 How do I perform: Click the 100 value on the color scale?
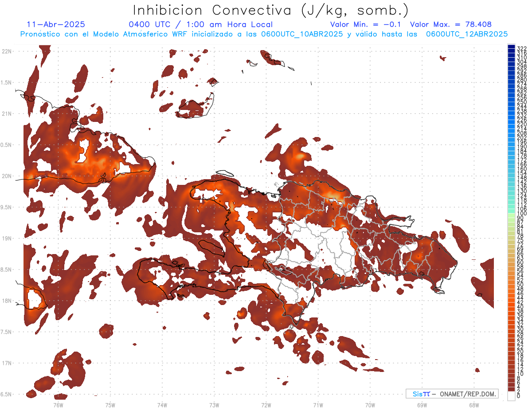(x=521, y=214)
